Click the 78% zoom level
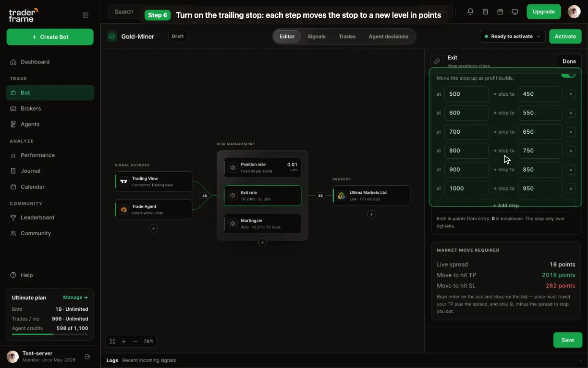Image resolution: width=588 pixels, height=368 pixels. coord(148,342)
